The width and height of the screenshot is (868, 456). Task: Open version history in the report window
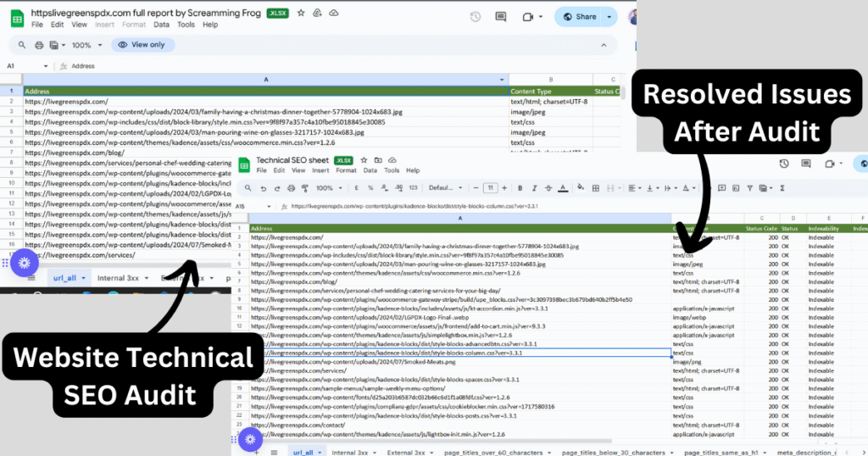pos(475,17)
